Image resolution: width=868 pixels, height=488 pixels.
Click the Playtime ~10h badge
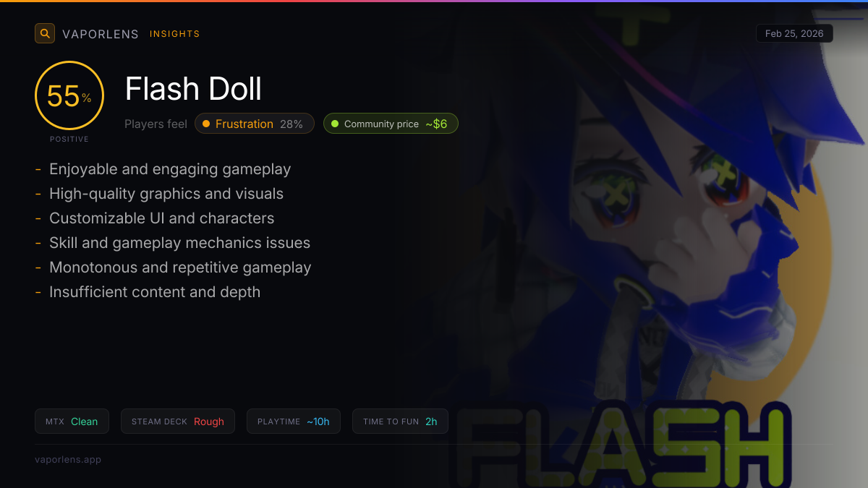(x=294, y=421)
